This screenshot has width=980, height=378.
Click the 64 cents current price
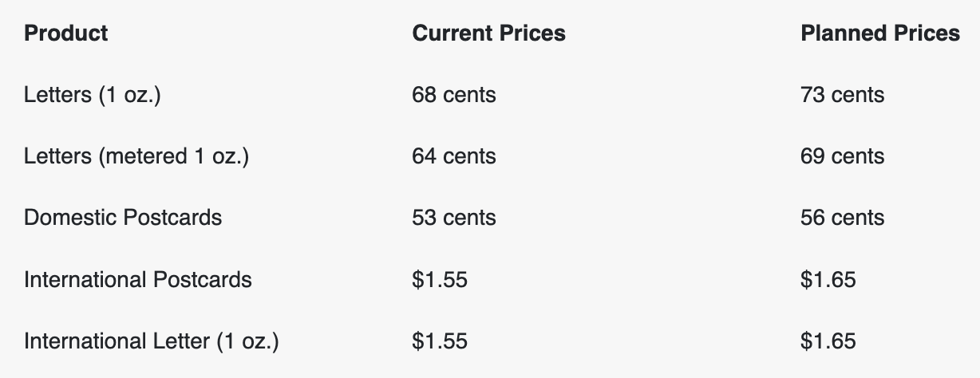coord(453,156)
